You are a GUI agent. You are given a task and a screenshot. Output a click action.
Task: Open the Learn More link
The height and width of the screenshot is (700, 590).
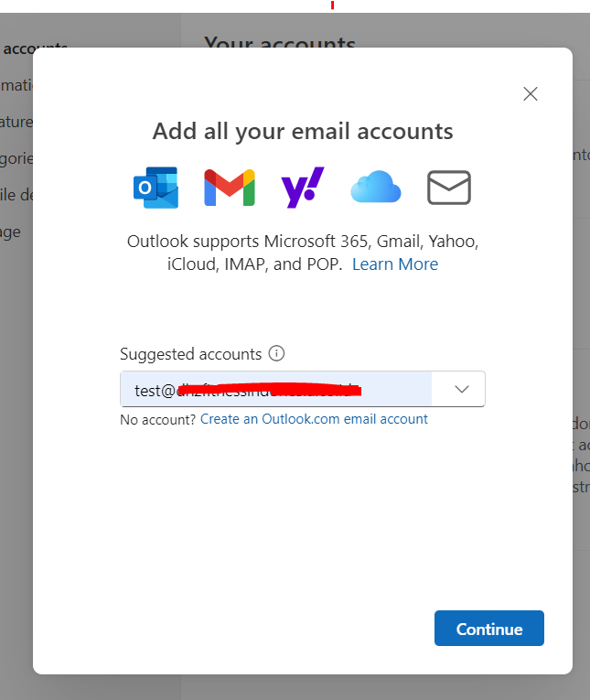[395, 264]
